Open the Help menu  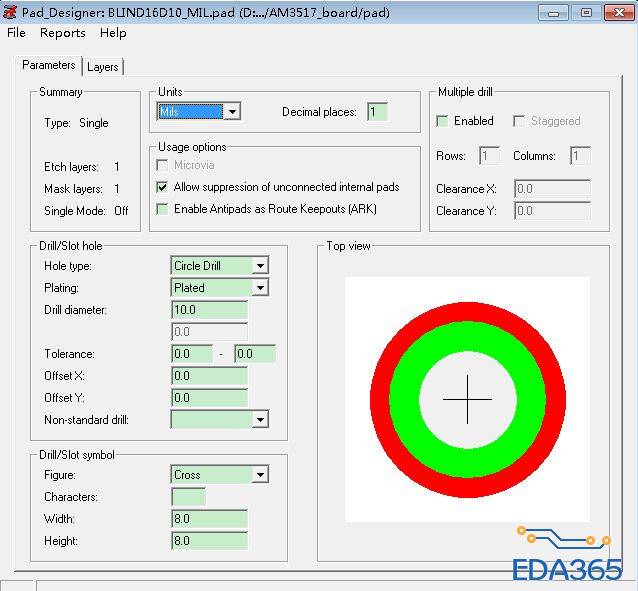pos(113,33)
